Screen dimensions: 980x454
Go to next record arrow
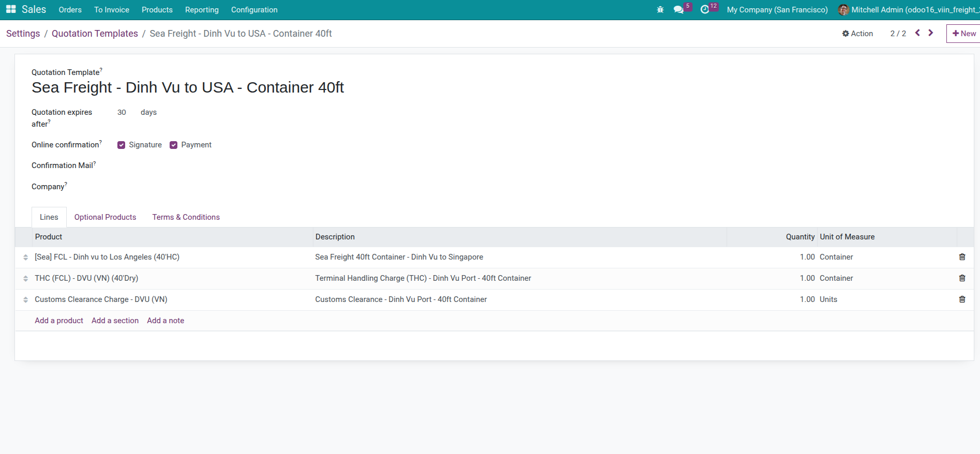[930, 33]
